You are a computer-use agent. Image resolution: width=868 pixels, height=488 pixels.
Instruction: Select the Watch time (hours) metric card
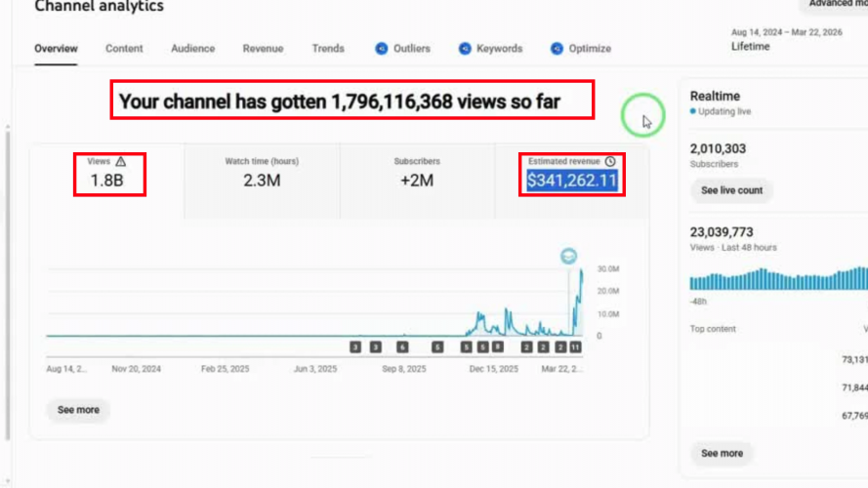pos(262,172)
